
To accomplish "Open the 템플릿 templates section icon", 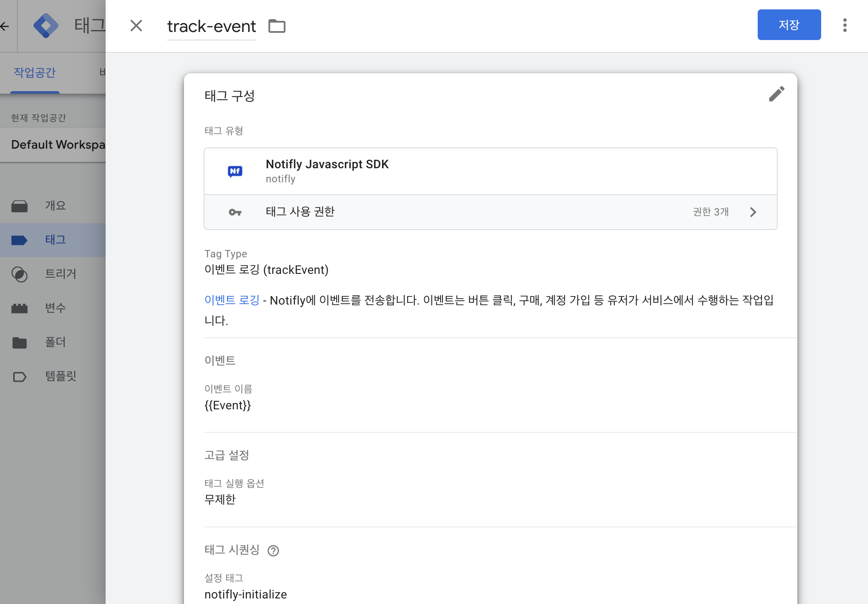I will pyautogui.click(x=19, y=376).
